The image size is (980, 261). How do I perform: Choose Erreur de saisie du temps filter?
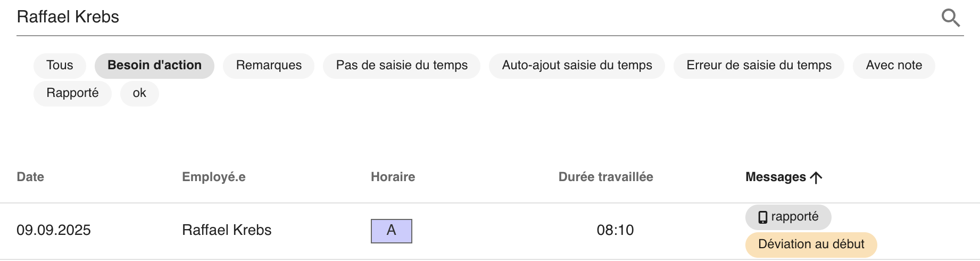pos(759,66)
